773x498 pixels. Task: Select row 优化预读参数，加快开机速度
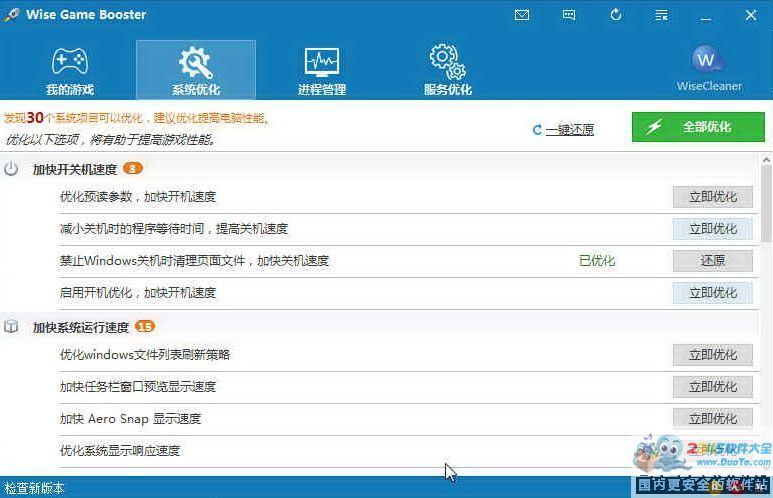[x=409, y=197]
